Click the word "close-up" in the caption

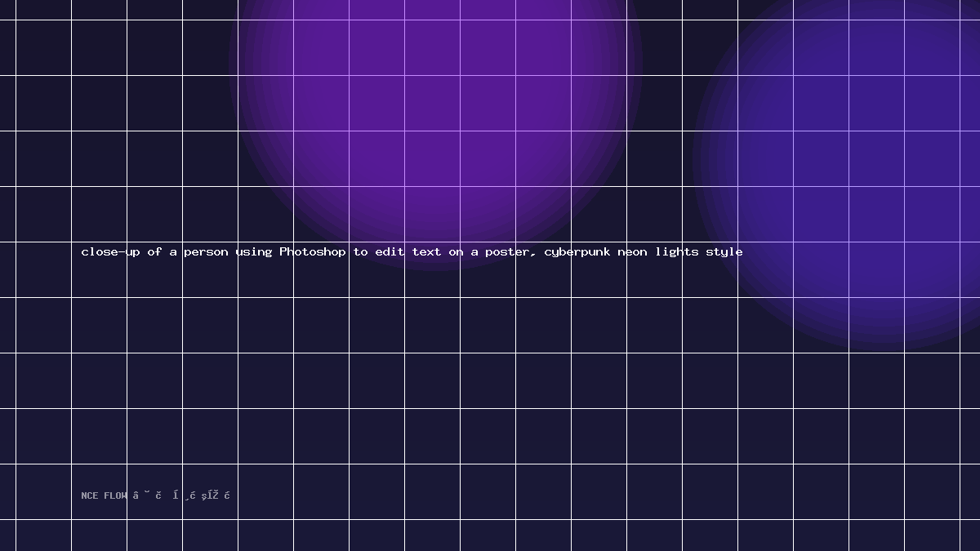(110, 251)
